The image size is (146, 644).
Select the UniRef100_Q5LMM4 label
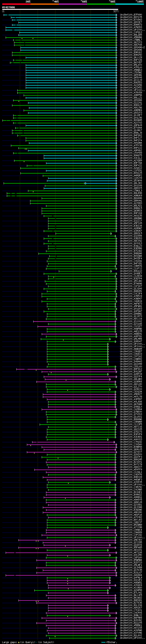(x=131, y=339)
